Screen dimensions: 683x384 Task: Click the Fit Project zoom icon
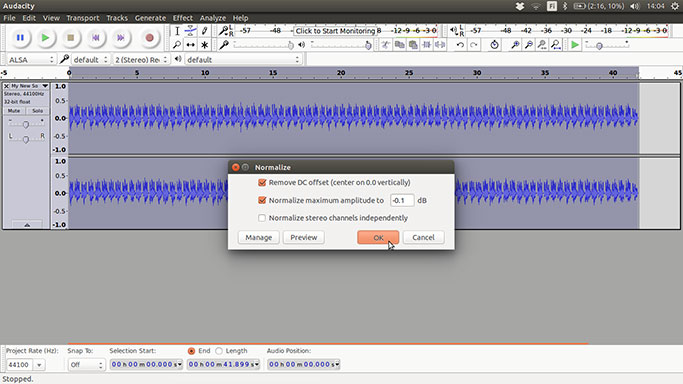(556, 45)
